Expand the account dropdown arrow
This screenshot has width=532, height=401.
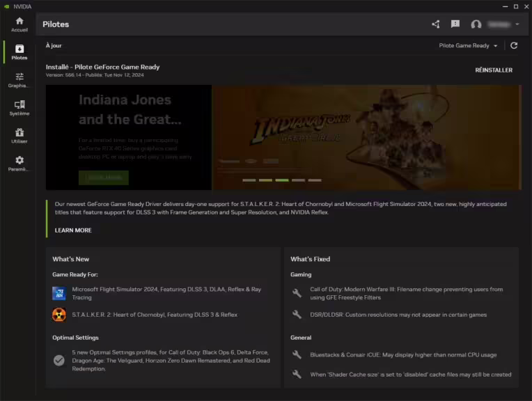(517, 24)
